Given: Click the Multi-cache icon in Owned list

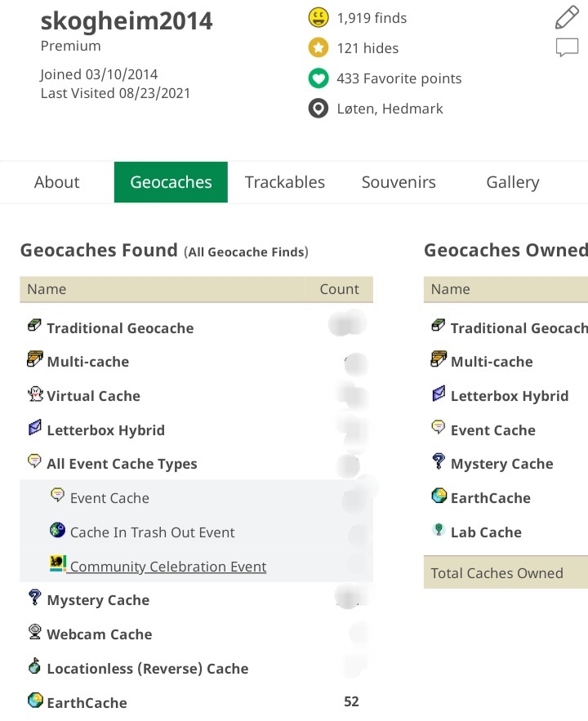Looking at the screenshot, I should click(438, 358).
